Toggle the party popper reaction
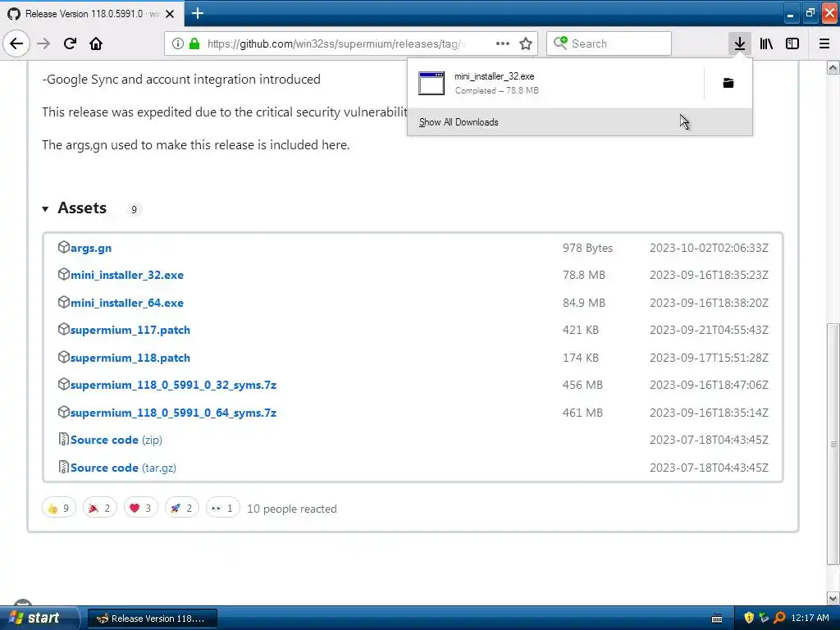This screenshot has height=630, width=840. point(99,508)
